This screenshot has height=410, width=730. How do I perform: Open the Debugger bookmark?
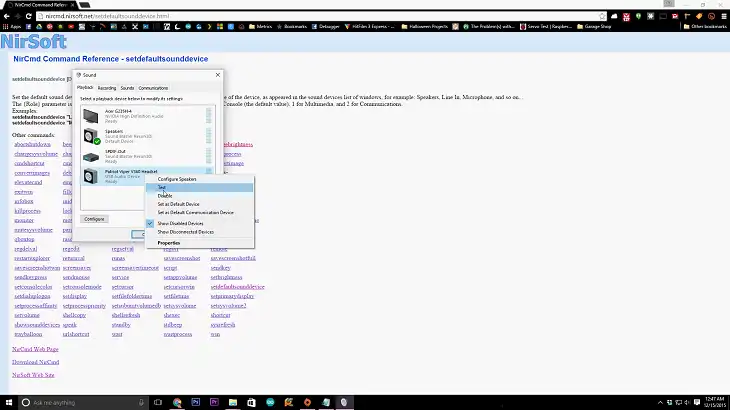point(325,27)
